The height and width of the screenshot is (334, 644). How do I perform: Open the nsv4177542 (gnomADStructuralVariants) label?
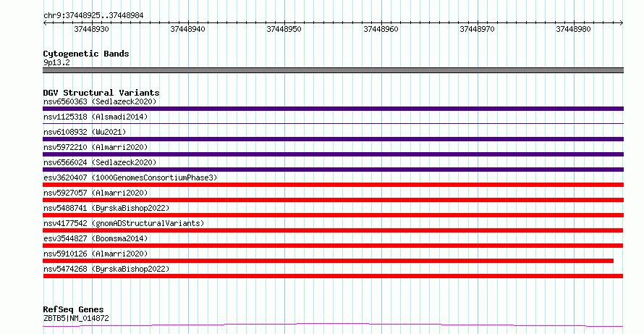point(124,223)
